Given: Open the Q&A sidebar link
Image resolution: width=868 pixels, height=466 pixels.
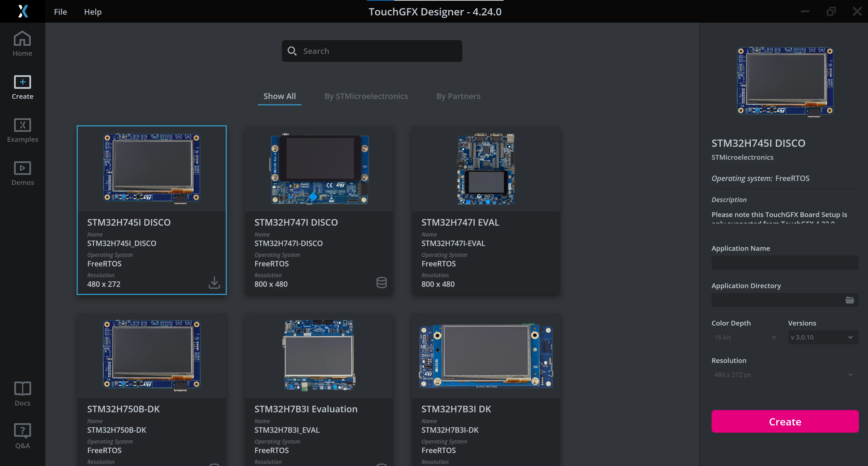Looking at the screenshot, I should [23, 436].
